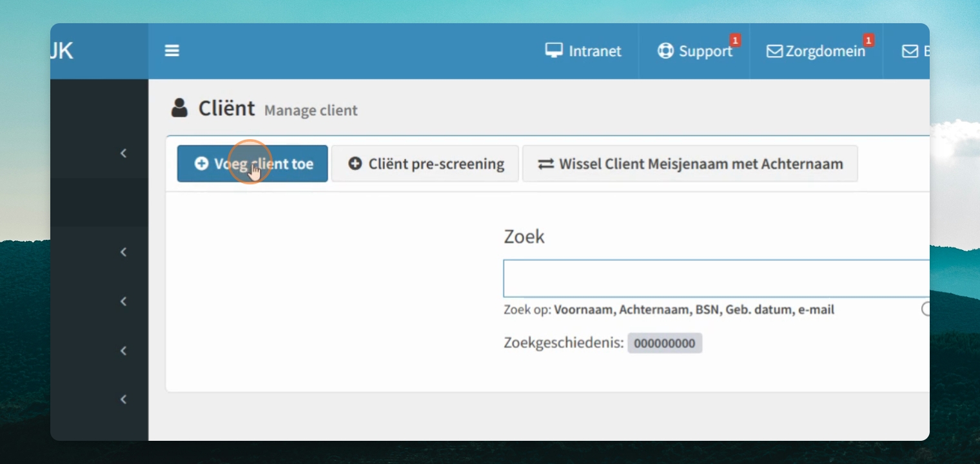
Task: Click the cut-off envelope icon after Zorgdomein
Action: 910,51
